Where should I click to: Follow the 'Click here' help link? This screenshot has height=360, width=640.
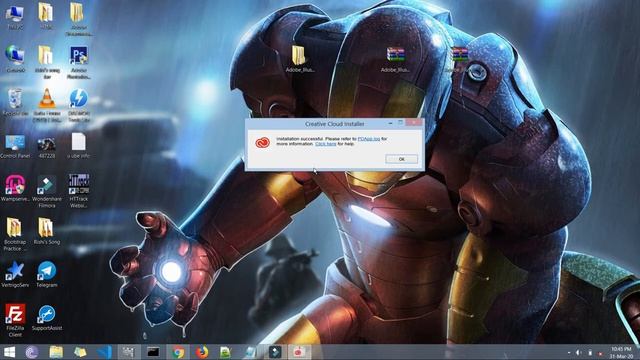click(x=326, y=144)
